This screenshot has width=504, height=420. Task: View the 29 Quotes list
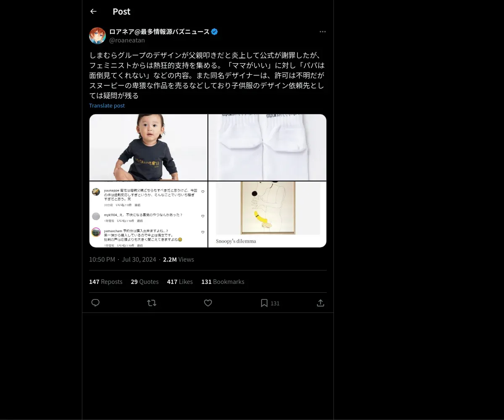(x=144, y=282)
